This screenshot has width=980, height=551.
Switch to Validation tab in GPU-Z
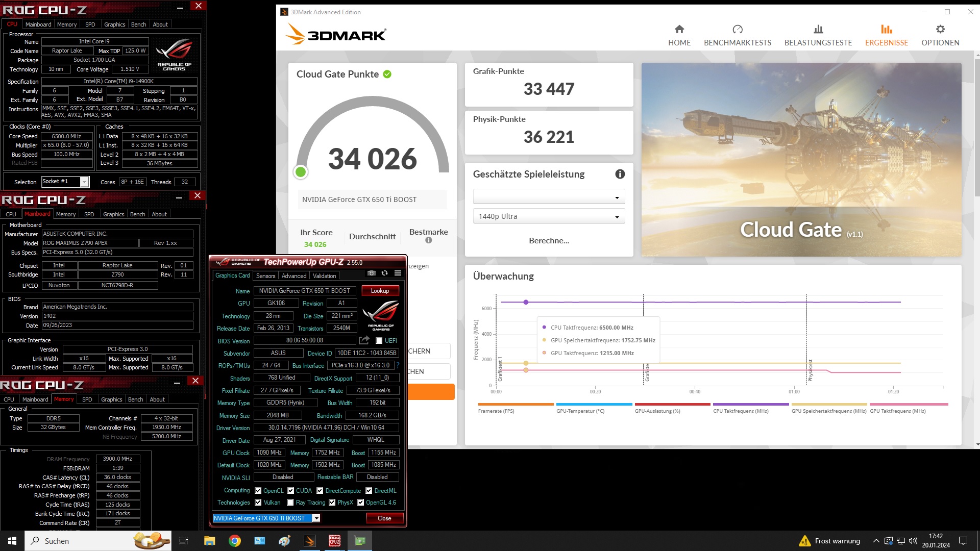pos(324,276)
